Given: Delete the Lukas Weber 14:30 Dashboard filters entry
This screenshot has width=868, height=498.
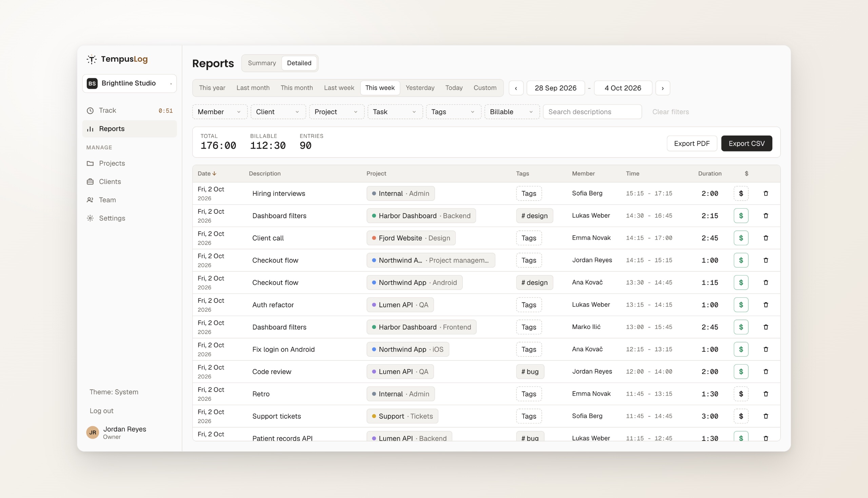Looking at the screenshot, I should (x=766, y=216).
